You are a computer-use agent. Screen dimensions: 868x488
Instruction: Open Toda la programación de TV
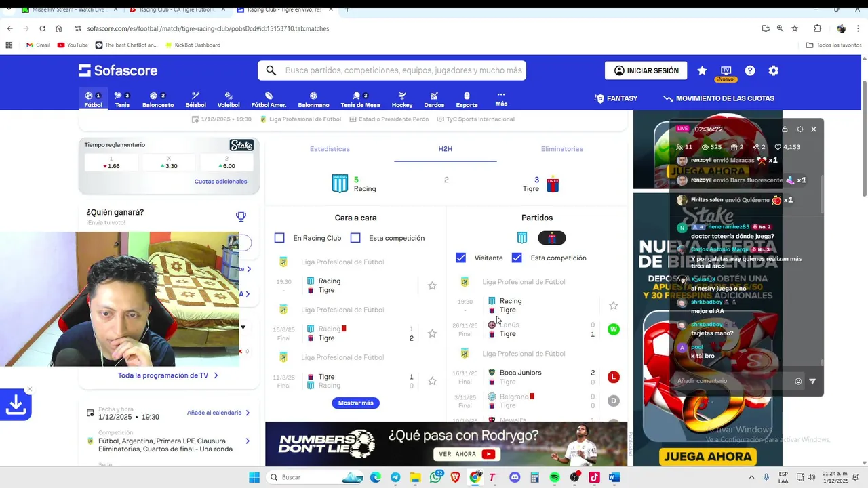(x=168, y=375)
